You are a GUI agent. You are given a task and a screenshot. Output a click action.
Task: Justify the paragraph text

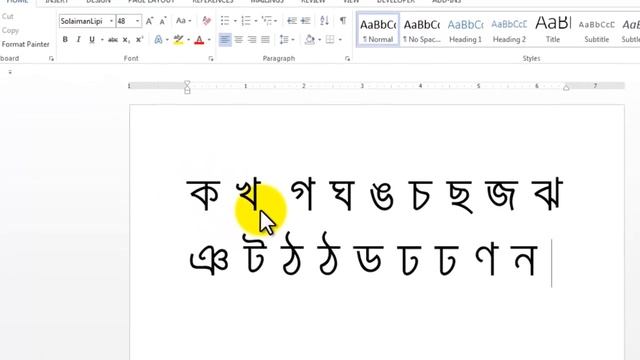point(265,40)
